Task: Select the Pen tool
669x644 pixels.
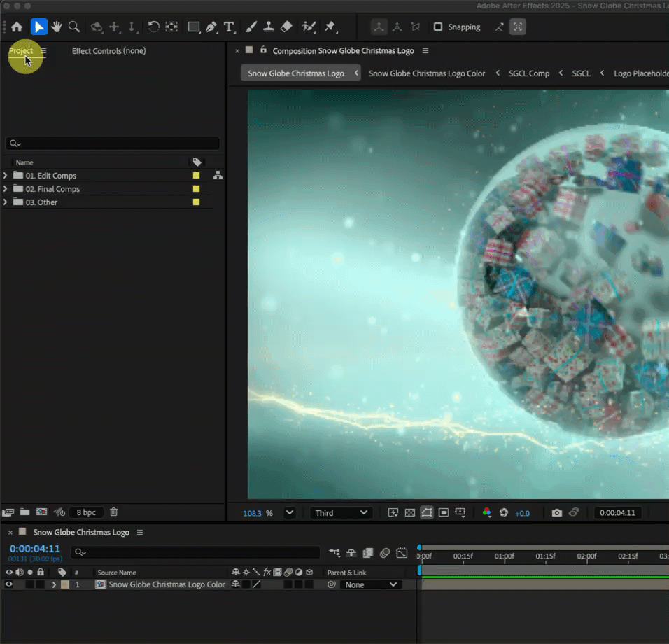Action: coord(211,27)
